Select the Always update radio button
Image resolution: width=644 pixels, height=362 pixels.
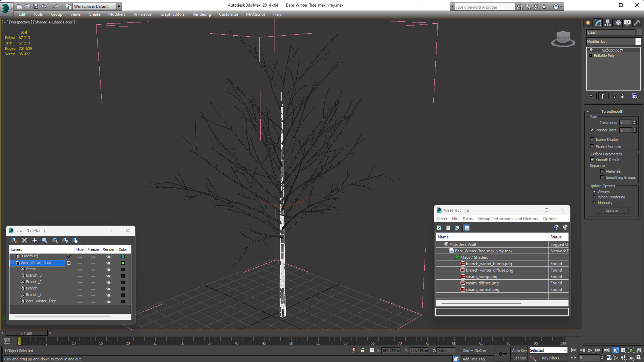(x=595, y=192)
